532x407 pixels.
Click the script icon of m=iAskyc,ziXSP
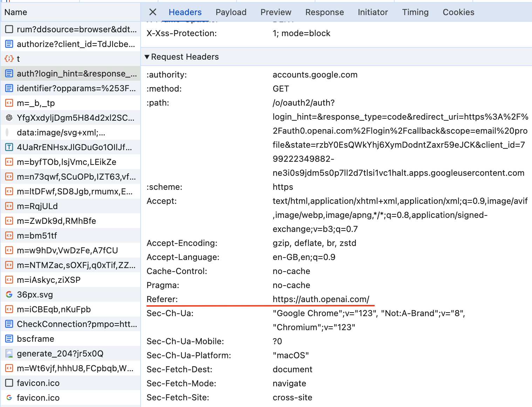pyautogui.click(x=9, y=280)
